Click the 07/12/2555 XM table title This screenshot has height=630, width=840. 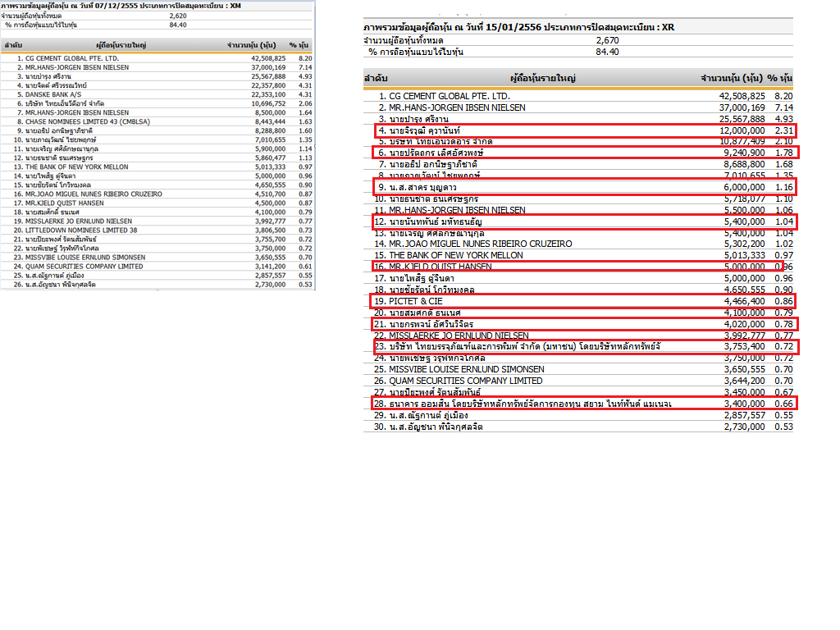pos(121,6)
